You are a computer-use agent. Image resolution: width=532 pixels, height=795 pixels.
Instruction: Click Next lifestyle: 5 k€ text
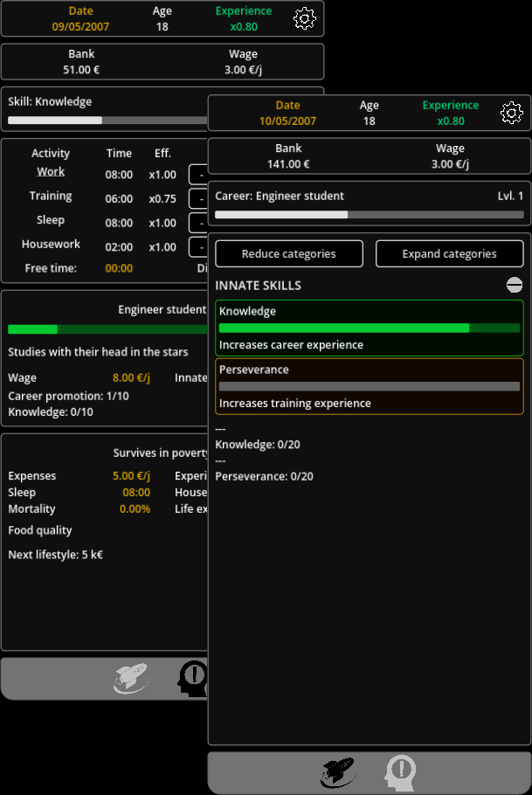(x=55, y=555)
